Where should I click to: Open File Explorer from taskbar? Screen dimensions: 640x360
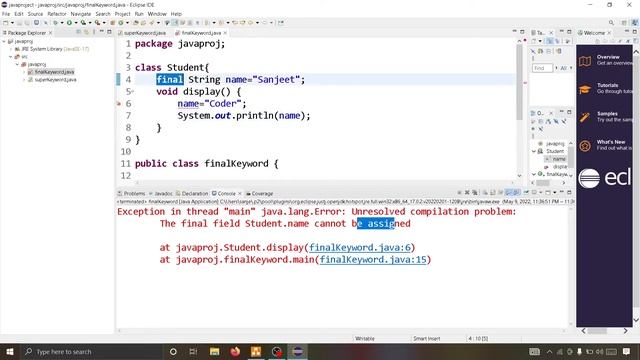click(x=214, y=351)
